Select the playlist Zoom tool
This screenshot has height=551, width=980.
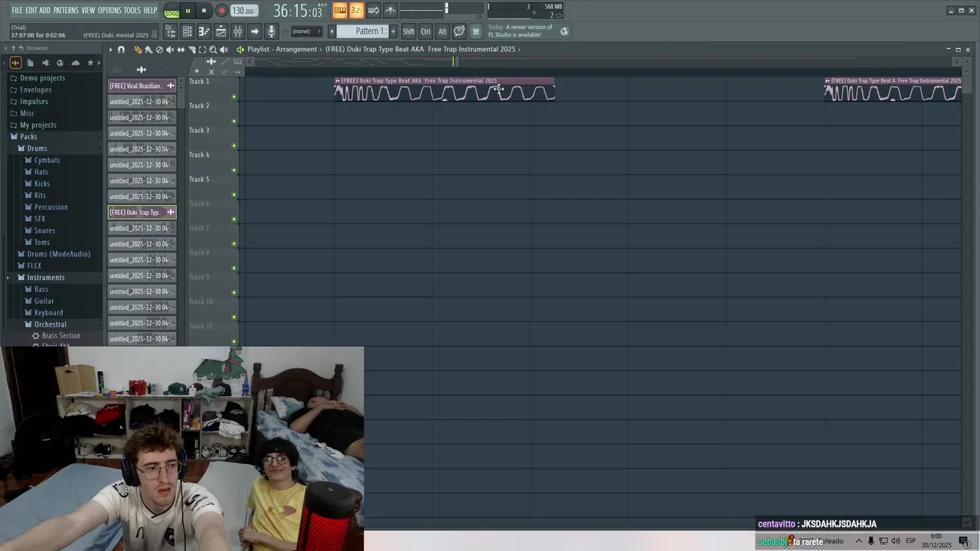[x=213, y=49]
